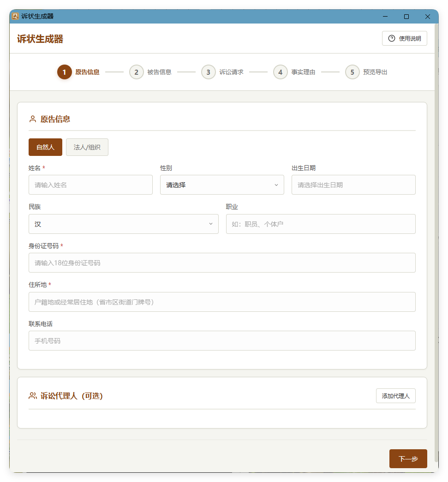Click the question mark help icon
The image size is (448, 482).
392,38
